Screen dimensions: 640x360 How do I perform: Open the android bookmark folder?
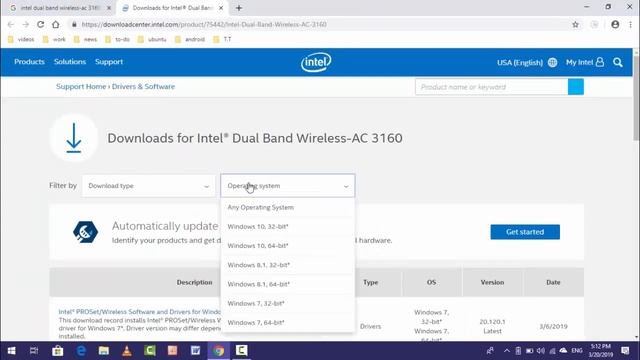tap(190, 40)
